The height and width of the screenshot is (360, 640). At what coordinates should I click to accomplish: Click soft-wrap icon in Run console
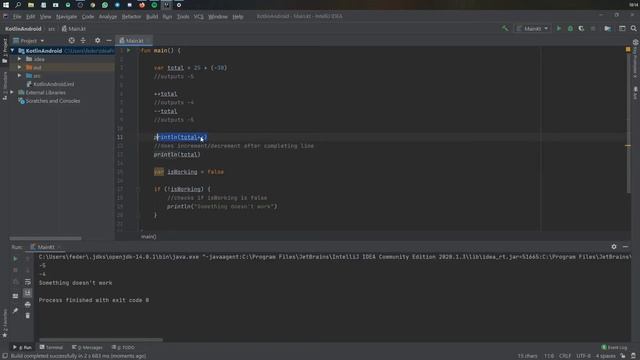(x=27, y=282)
